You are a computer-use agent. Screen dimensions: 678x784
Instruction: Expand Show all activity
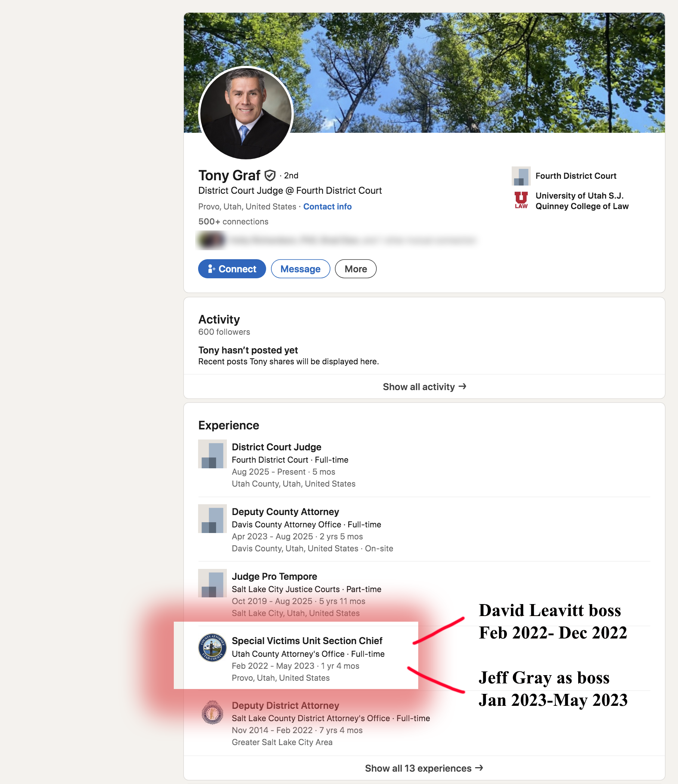tap(424, 386)
